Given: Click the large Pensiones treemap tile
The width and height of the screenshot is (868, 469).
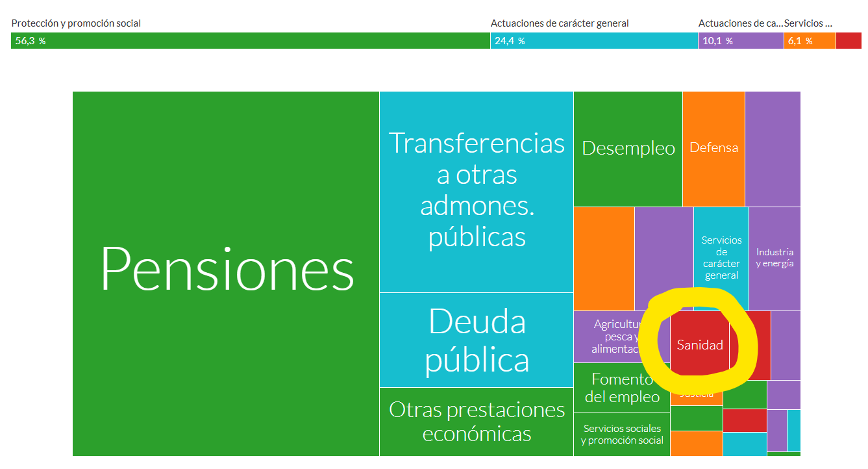Looking at the screenshot, I should (225, 273).
